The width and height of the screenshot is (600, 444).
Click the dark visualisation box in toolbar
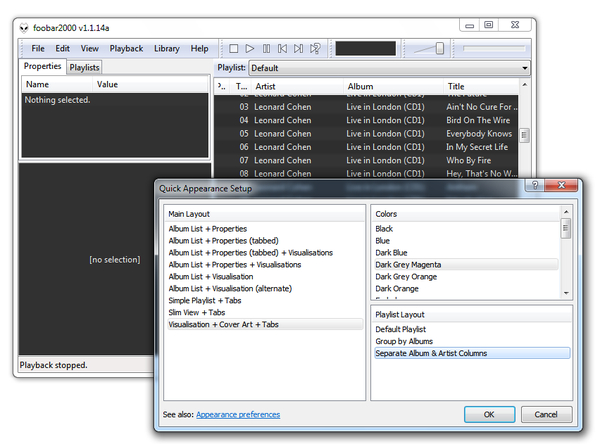click(x=365, y=49)
